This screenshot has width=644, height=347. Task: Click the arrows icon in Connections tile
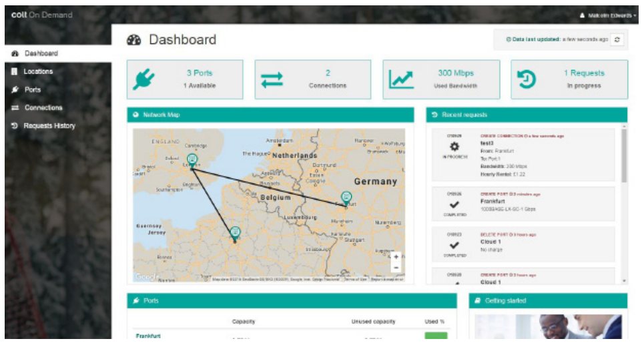(272, 79)
